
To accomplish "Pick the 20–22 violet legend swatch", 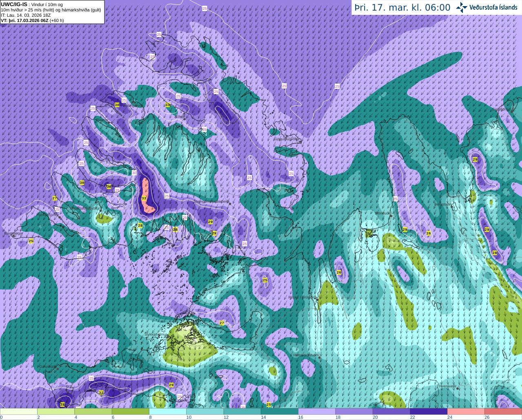I will pyautogui.click(x=391, y=411).
